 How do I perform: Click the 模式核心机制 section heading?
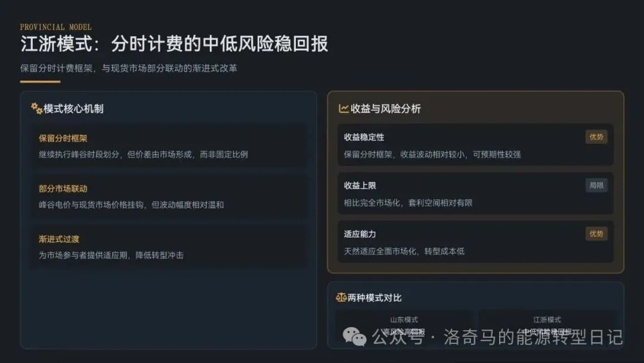(73, 109)
